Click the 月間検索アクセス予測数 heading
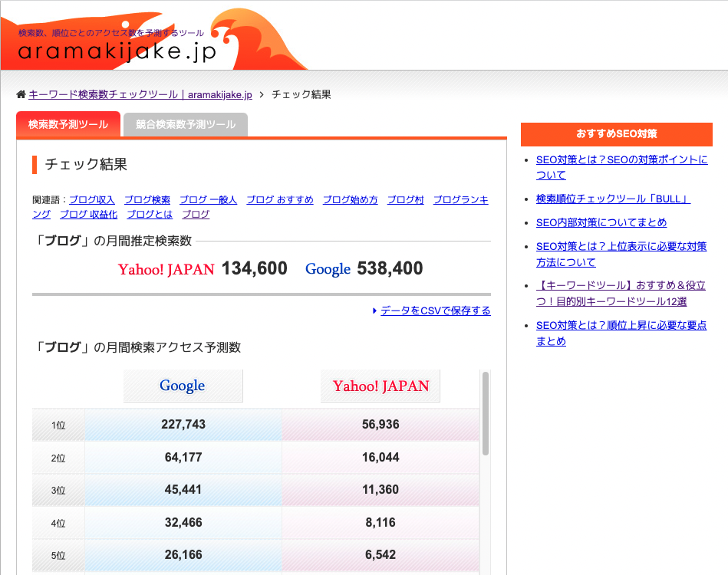 point(138,347)
